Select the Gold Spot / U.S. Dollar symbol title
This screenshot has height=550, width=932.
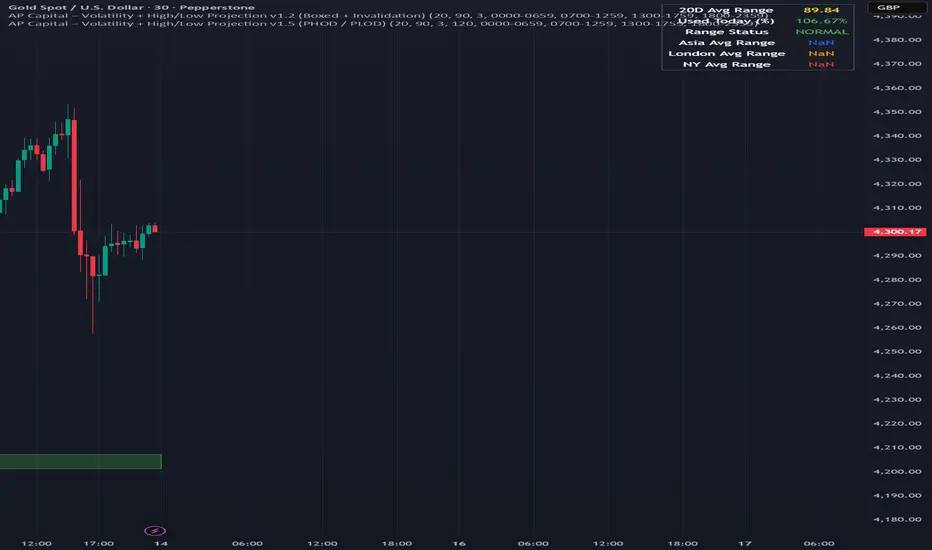coord(131,7)
